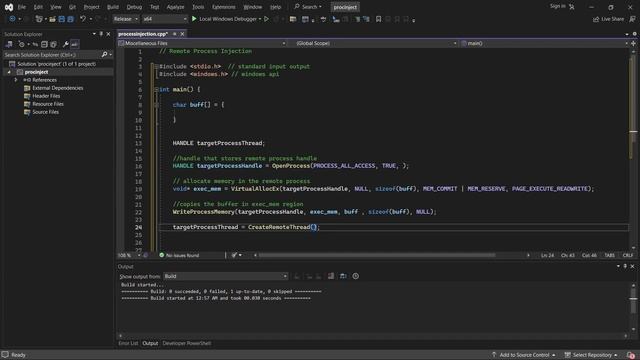Click the code cleanup broom icon
Viewport: 640px width, 360px height.
point(234,255)
